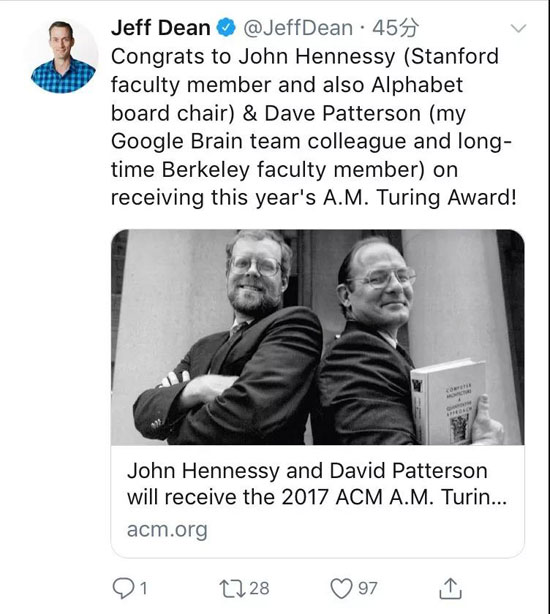Expand the tweet options chevron menu
Image resolution: width=550 pixels, height=614 pixels.
point(519,28)
